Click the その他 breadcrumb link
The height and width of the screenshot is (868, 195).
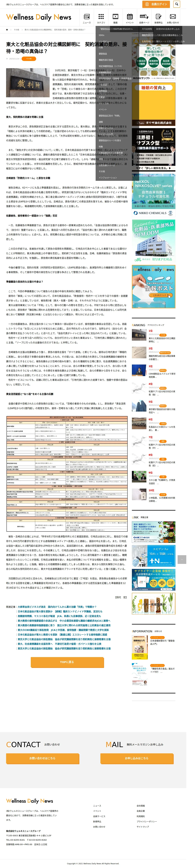click(17, 30)
